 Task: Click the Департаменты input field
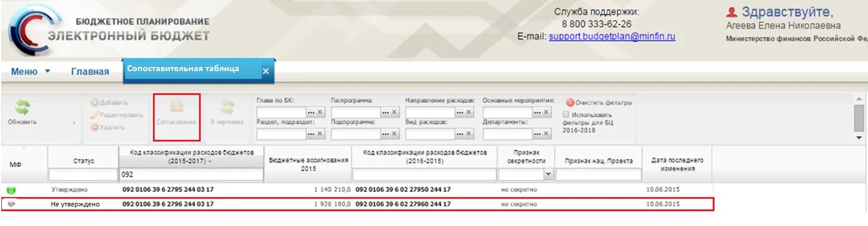pos(507,134)
